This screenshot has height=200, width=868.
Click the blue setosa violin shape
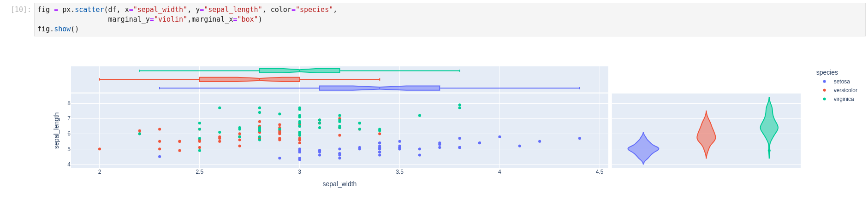(x=643, y=149)
